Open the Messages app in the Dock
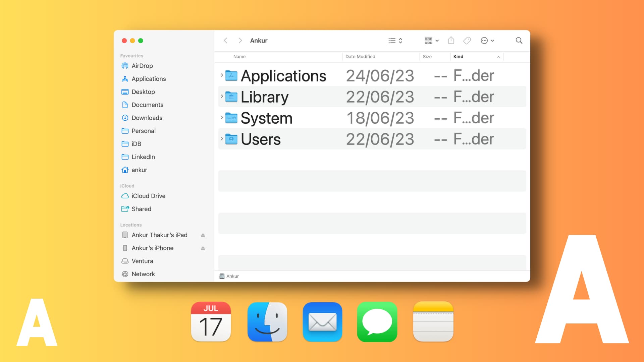Image resolution: width=644 pixels, height=362 pixels. [377, 322]
